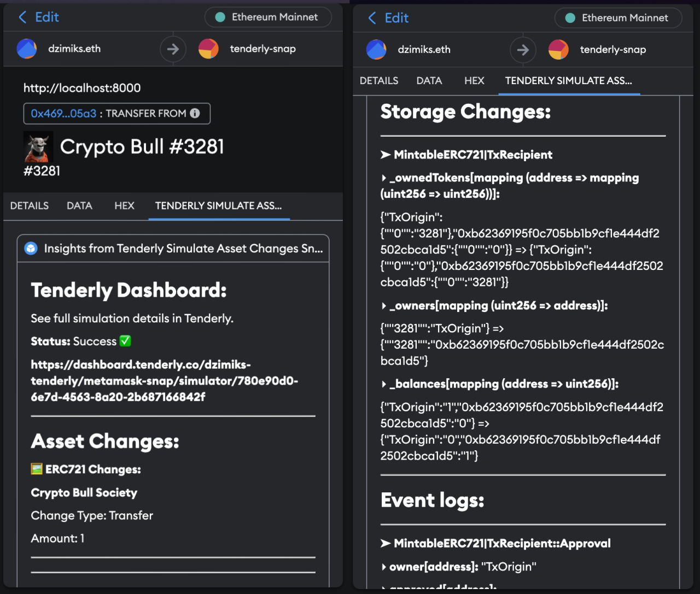Click arrow circle between accounts, right panel

pyautogui.click(x=523, y=50)
